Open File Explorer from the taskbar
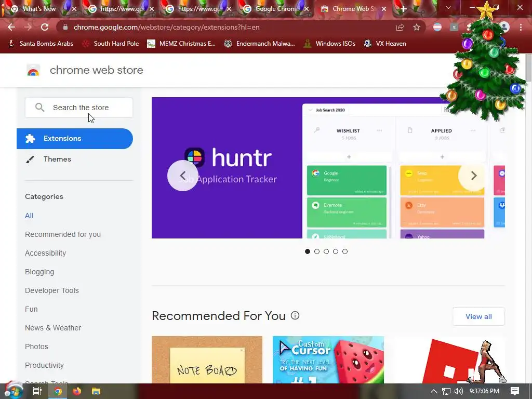This screenshot has width=532, height=399. [96, 391]
